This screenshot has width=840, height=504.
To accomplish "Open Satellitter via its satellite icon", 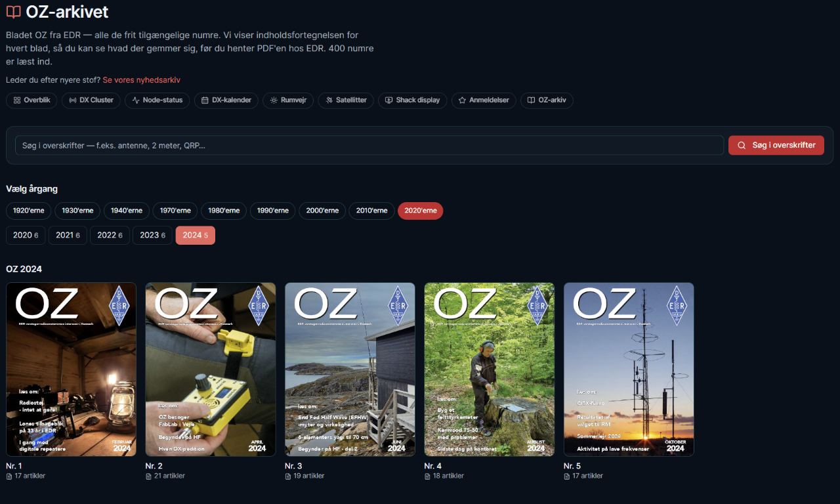I will pyautogui.click(x=329, y=100).
